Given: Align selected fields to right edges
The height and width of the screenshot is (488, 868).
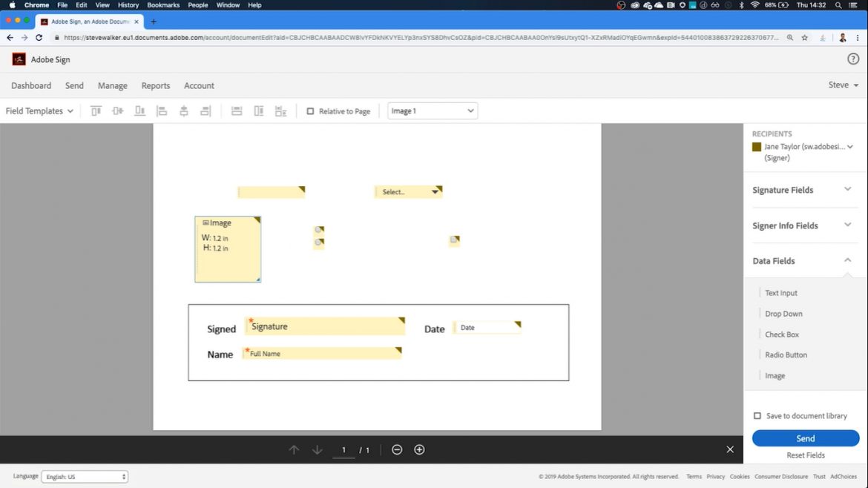Looking at the screenshot, I should pos(206,110).
